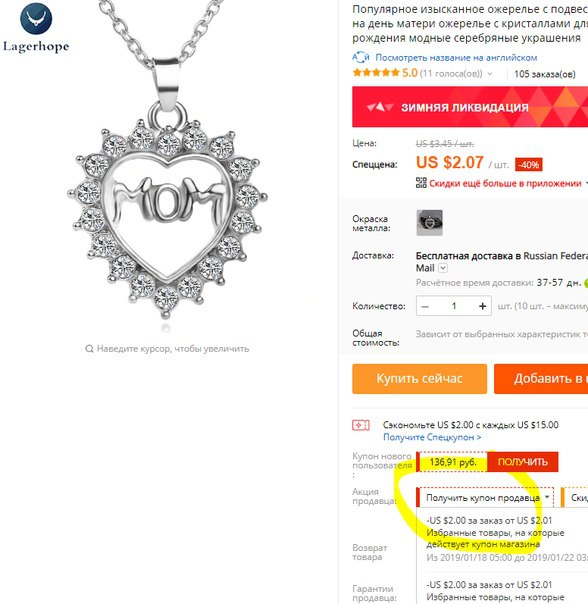The image size is (588, 604).
Task: Click the magnifier icon under the product image
Action: point(89,349)
